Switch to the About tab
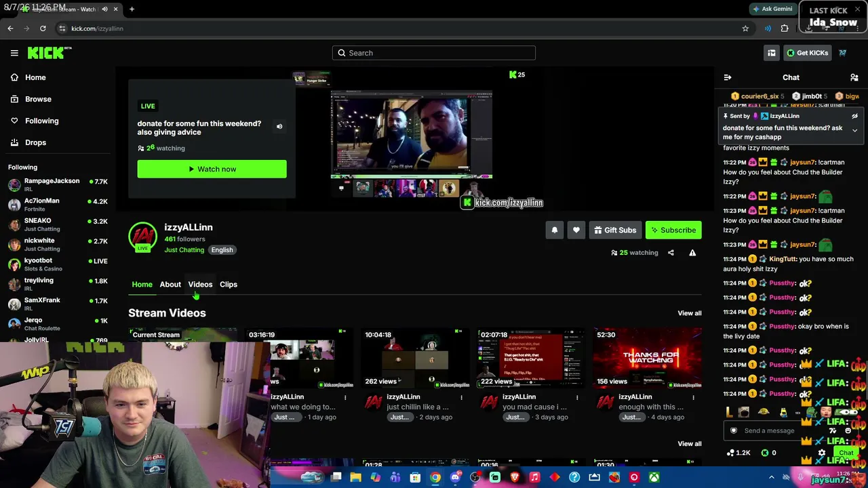 click(170, 285)
